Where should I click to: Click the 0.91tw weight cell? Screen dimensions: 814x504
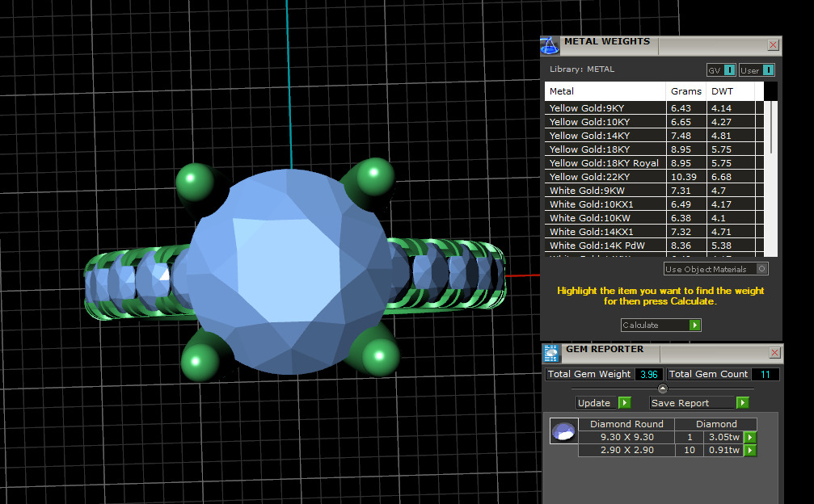coord(723,450)
